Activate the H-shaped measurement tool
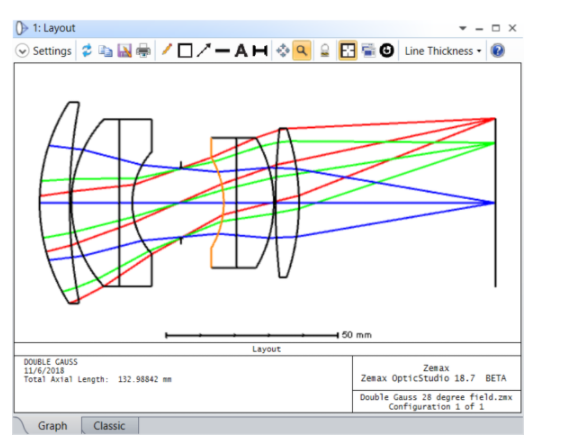 pos(260,51)
